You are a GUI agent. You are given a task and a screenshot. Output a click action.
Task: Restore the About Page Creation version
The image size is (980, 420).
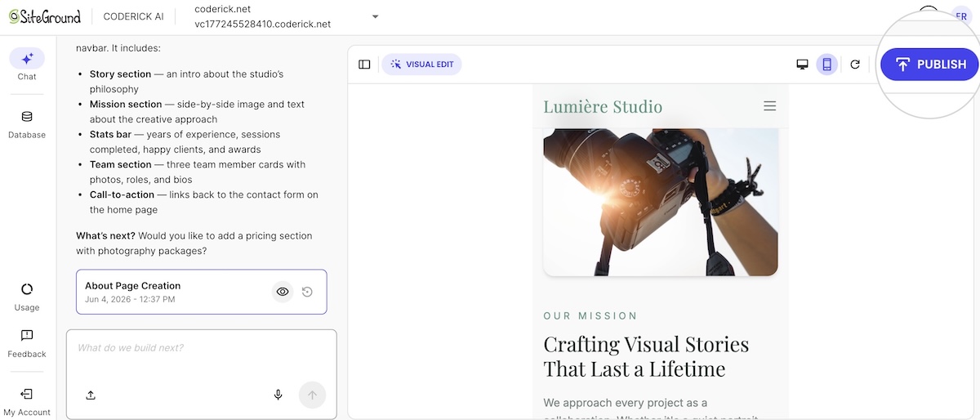click(307, 292)
